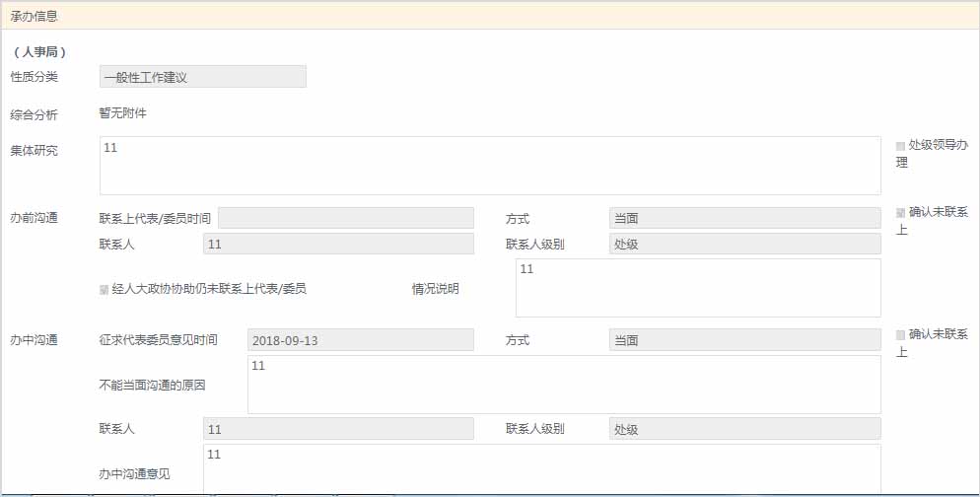
Task: Click the 集体研究 text area
Action: coord(490,166)
